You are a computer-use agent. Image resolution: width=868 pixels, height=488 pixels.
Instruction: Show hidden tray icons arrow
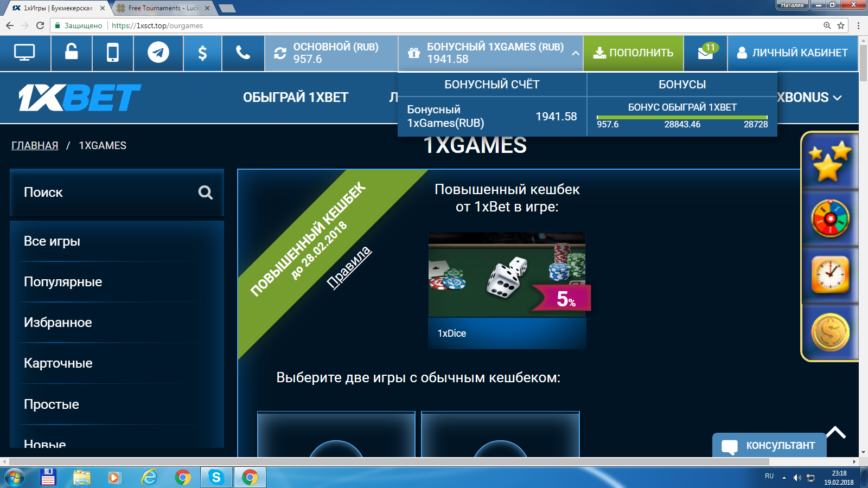pos(784,478)
